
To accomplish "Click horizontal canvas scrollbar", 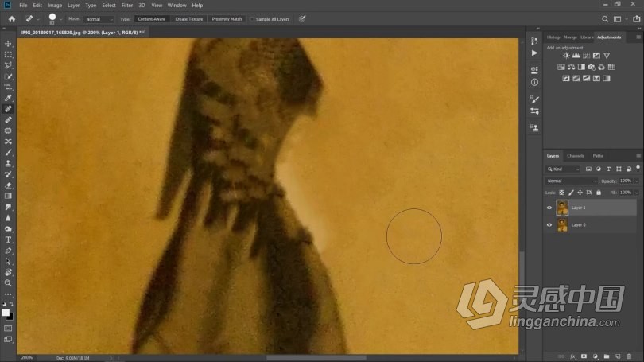I will coord(316,357).
